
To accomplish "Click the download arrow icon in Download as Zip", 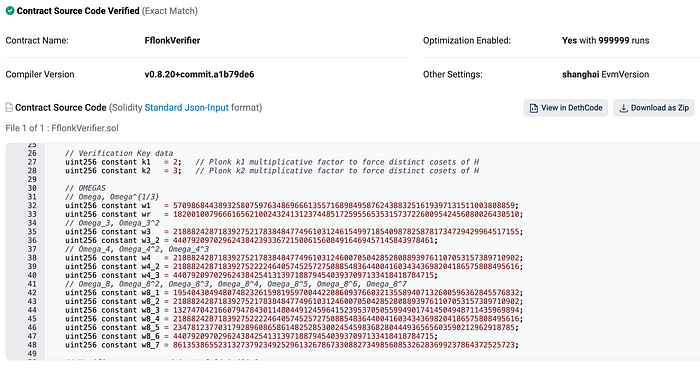I will (624, 108).
